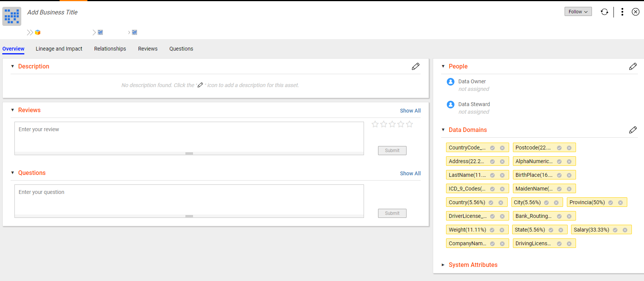Accept the Weight(11.11%) data domain
This screenshot has width=644, height=281.
[x=492, y=230]
